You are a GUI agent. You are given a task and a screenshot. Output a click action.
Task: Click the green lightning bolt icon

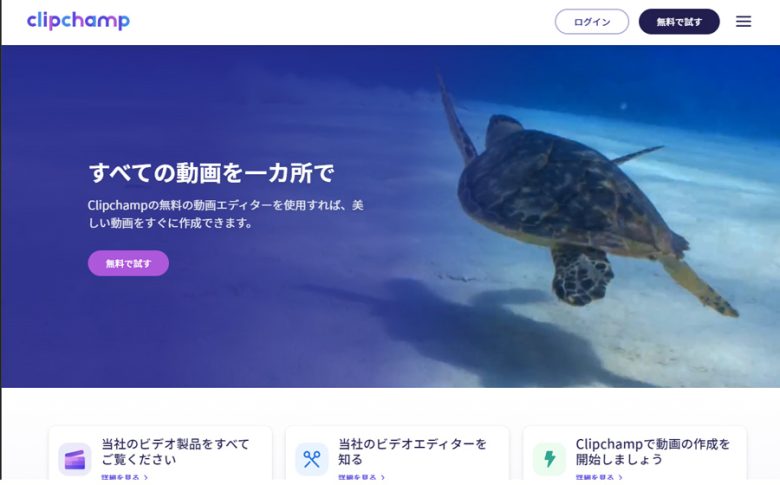(549, 459)
